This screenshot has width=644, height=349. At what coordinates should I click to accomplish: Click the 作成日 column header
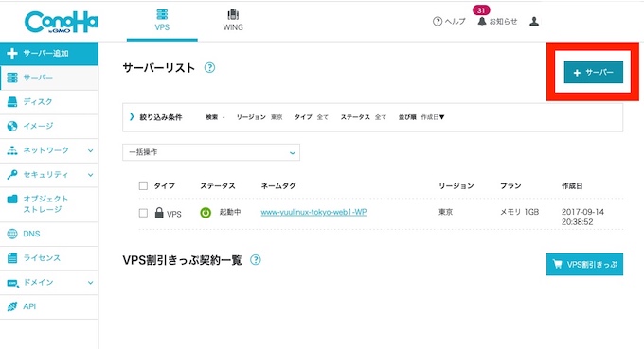click(572, 186)
